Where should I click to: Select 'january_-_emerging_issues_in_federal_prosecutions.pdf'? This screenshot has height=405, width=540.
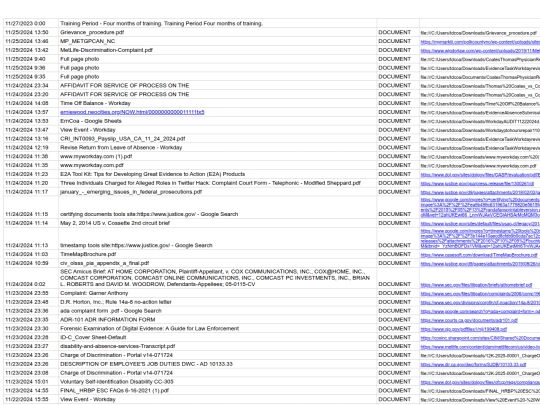[217, 192]
